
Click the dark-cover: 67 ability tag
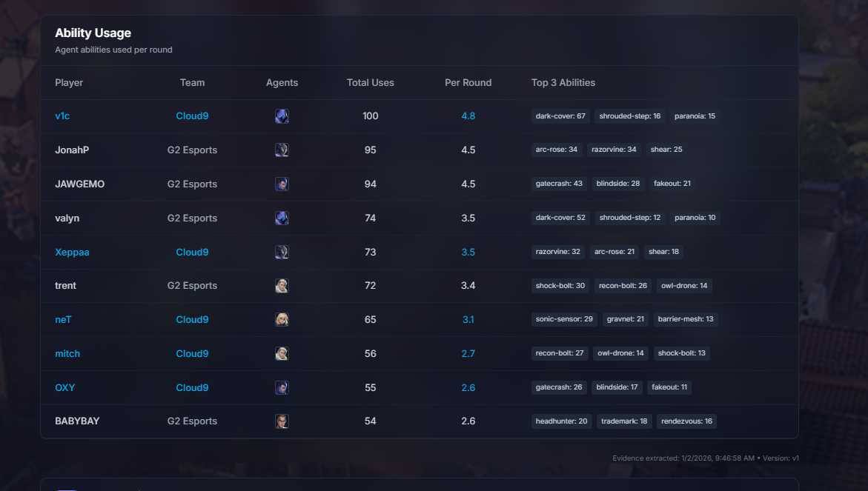coord(560,116)
